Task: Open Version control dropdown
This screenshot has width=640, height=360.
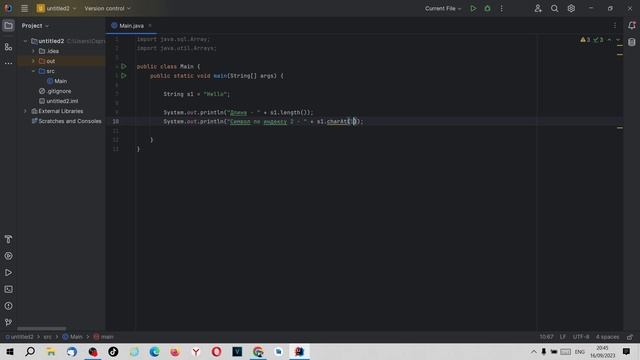Action: coord(107,8)
